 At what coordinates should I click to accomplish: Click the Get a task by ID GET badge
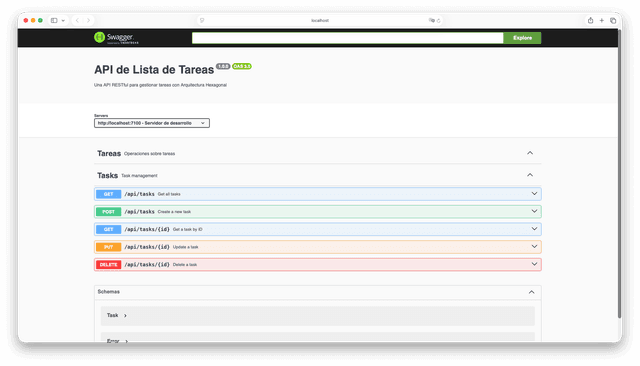tap(109, 229)
